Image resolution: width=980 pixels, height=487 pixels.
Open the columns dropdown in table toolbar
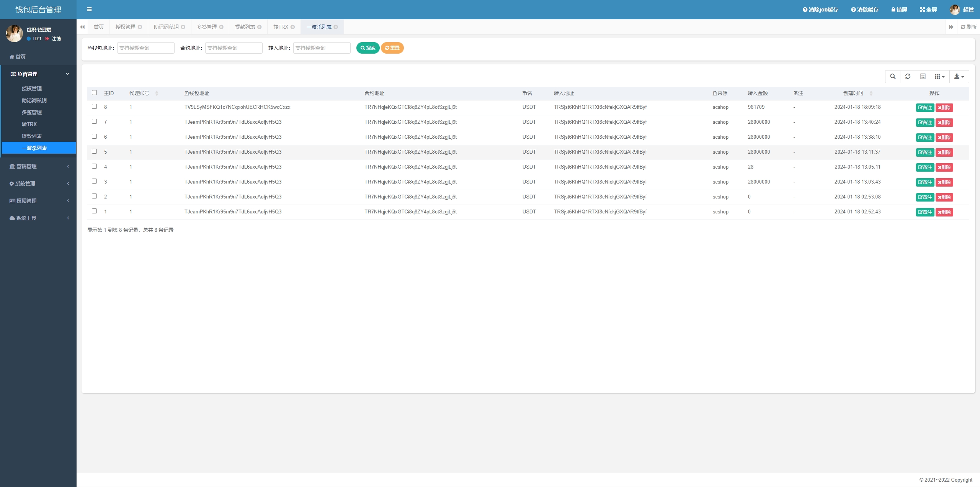tap(939, 77)
